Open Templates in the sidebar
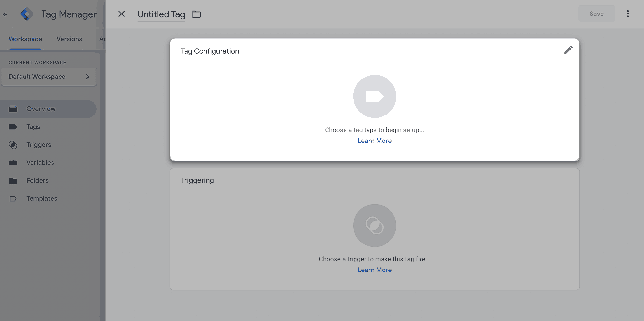This screenshot has width=644, height=321. tap(42, 199)
